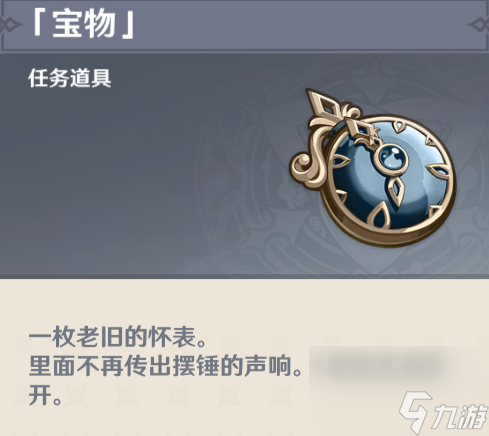
Task: Click the 物 character in the title
Action: click(x=99, y=24)
